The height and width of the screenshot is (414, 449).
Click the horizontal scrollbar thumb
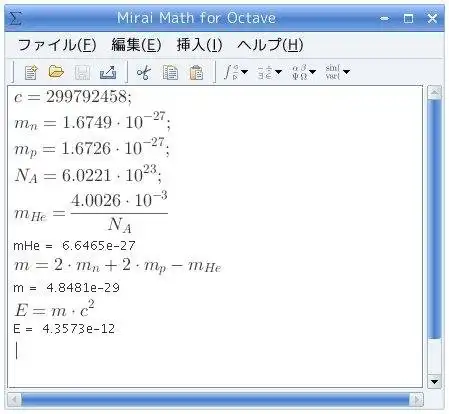coord(215,399)
